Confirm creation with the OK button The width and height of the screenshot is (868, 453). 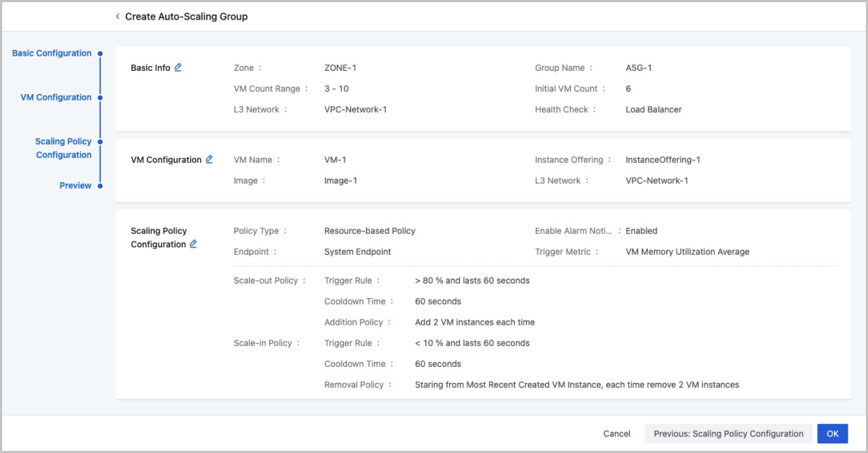pyautogui.click(x=832, y=433)
